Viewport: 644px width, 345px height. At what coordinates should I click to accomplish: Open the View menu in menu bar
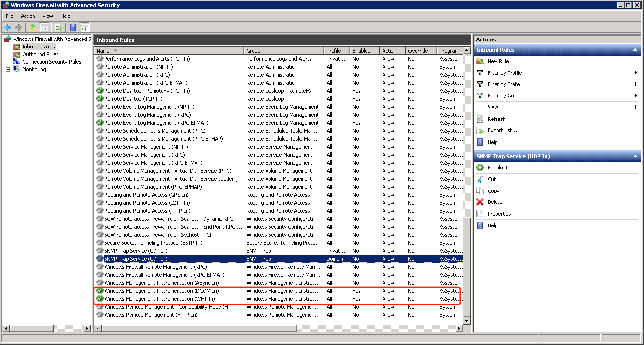pyautogui.click(x=48, y=16)
